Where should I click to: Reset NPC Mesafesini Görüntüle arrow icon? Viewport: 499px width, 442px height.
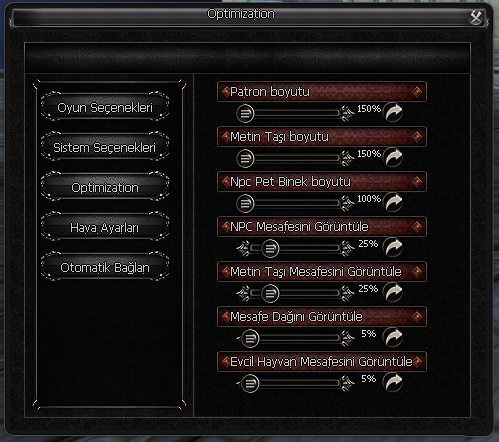pos(393,247)
